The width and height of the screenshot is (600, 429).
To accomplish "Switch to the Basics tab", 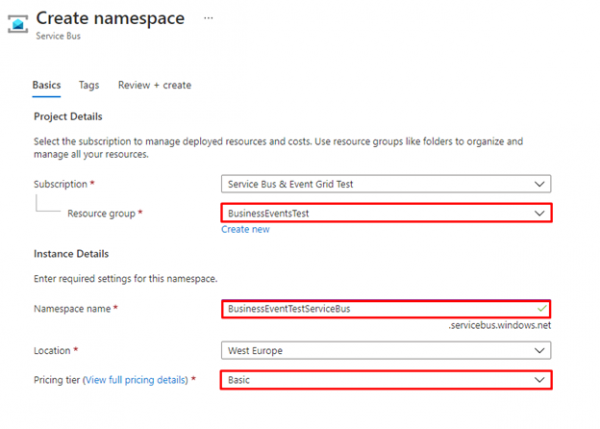I will (x=46, y=85).
